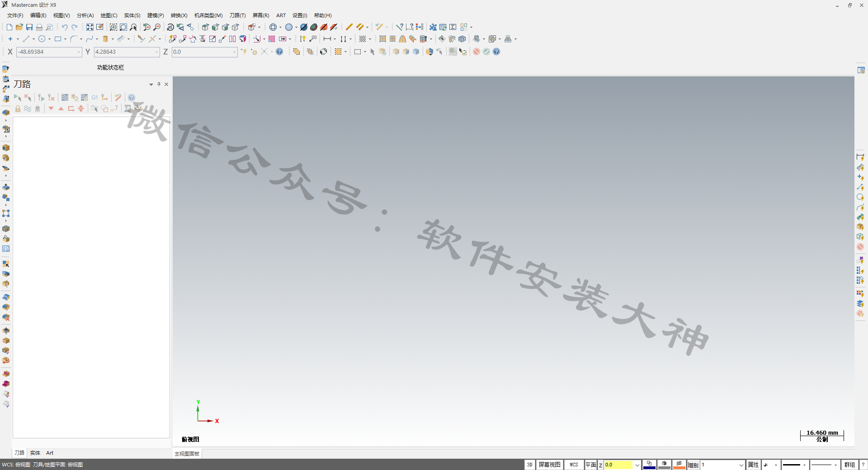Click the 刀路 panel help question icon
The height and width of the screenshot is (470, 868).
pyautogui.click(x=132, y=98)
